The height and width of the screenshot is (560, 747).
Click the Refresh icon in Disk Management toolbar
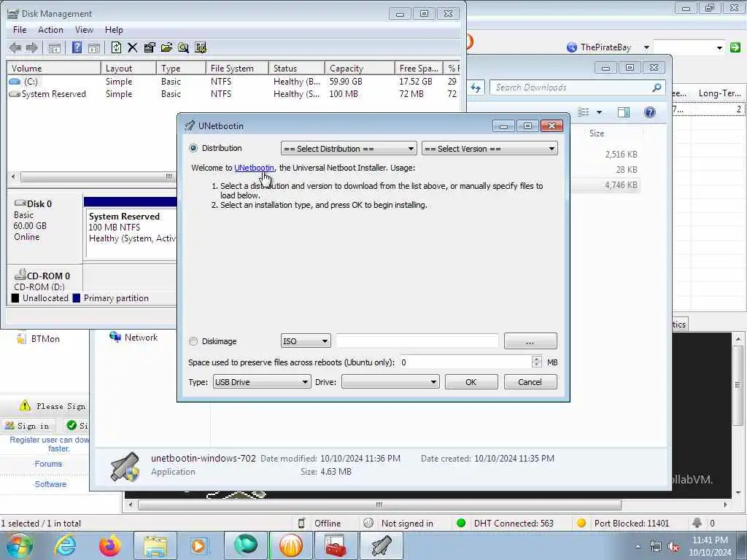116,47
